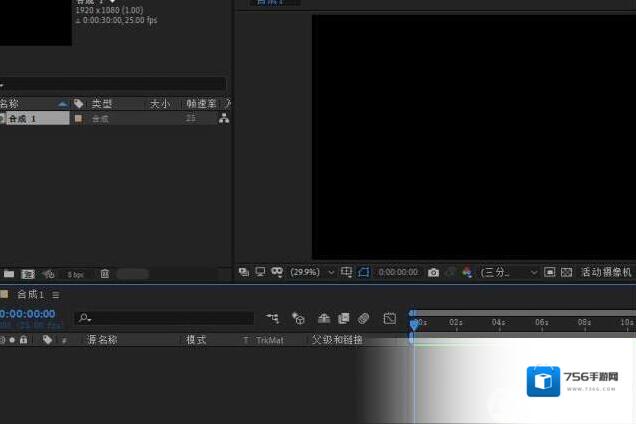Click the 8 bpc color depth button
This screenshot has width=636, height=424.
pos(75,274)
